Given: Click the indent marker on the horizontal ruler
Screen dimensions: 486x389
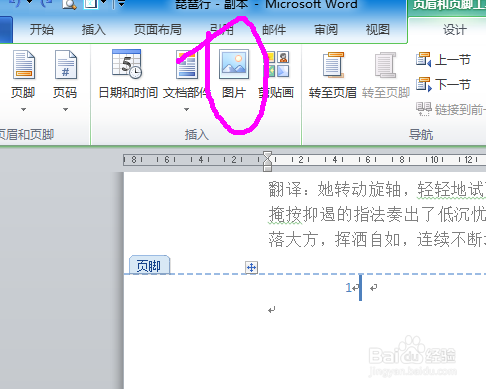Looking at the screenshot, I should click(x=267, y=161).
